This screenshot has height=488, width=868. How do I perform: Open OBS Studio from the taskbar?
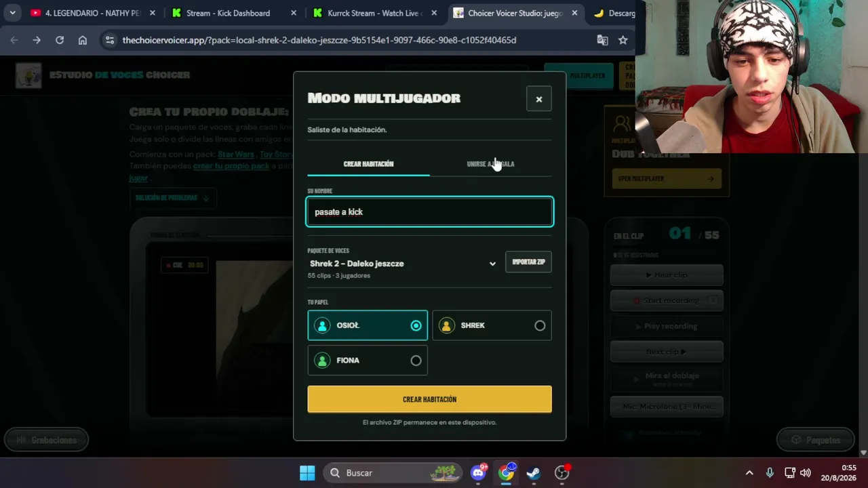562,473
